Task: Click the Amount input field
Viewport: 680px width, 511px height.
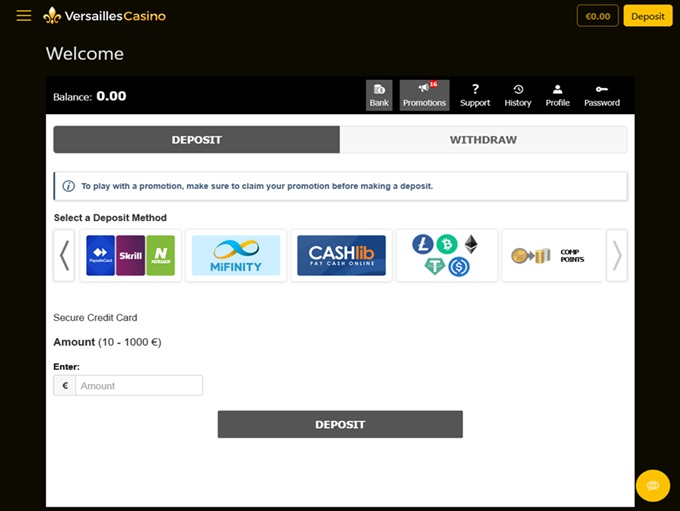Action: click(139, 385)
